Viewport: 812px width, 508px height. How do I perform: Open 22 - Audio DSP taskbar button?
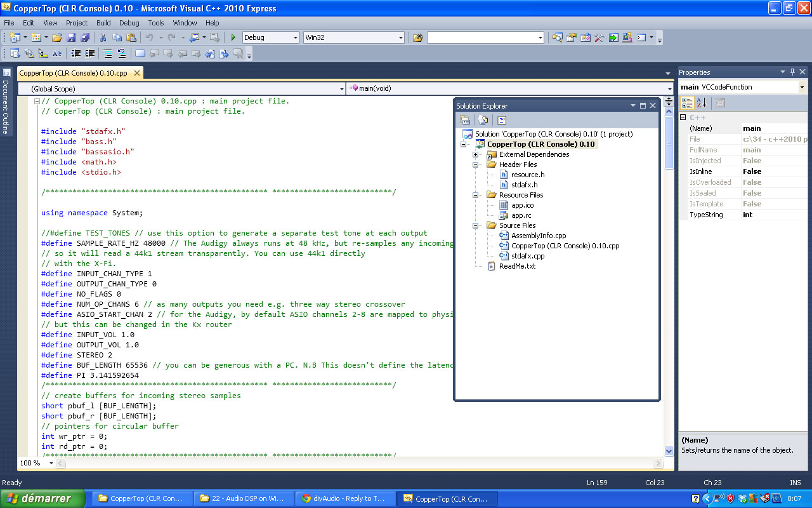pos(244,498)
